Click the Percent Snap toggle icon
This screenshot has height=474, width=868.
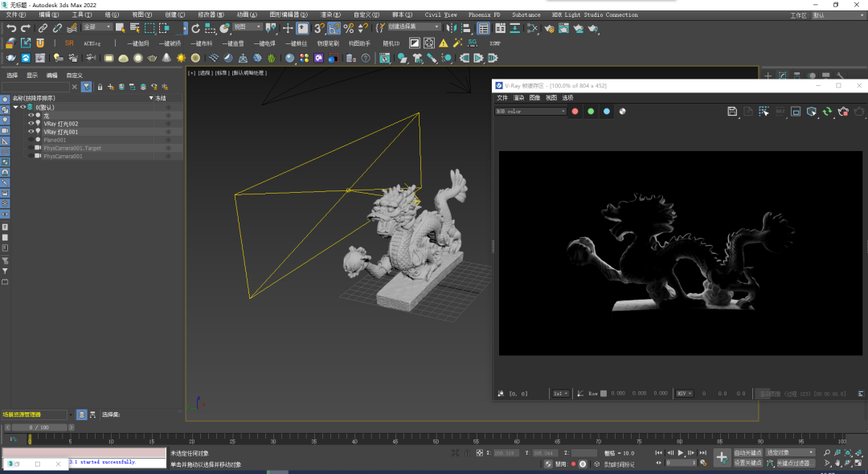[x=349, y=28]
